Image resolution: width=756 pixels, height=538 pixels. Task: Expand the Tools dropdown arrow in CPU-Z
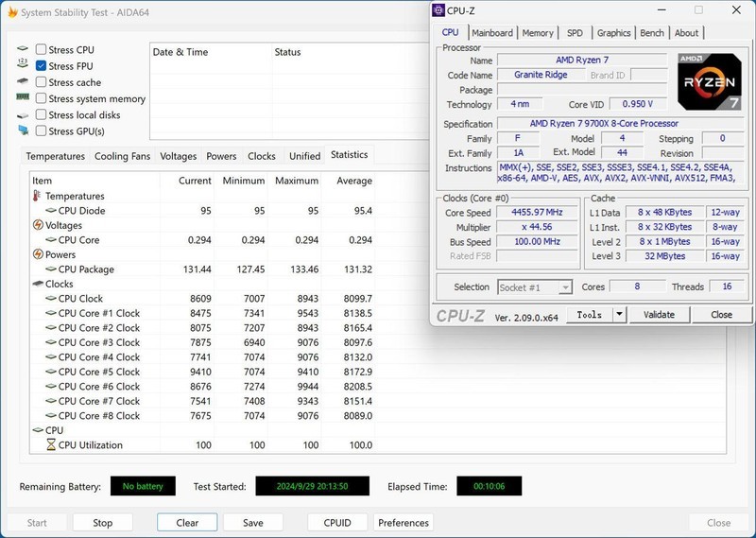click(619, 315)
